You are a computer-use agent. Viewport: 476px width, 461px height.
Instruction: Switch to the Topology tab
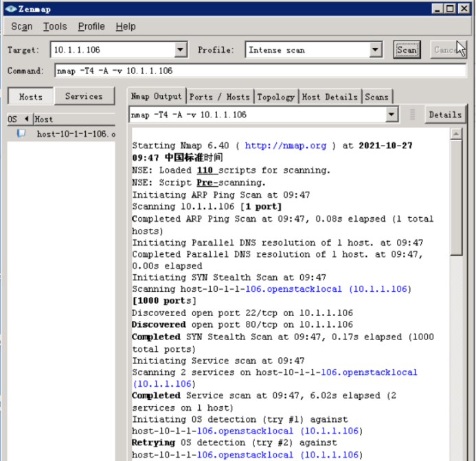click(x=276, y=97)
